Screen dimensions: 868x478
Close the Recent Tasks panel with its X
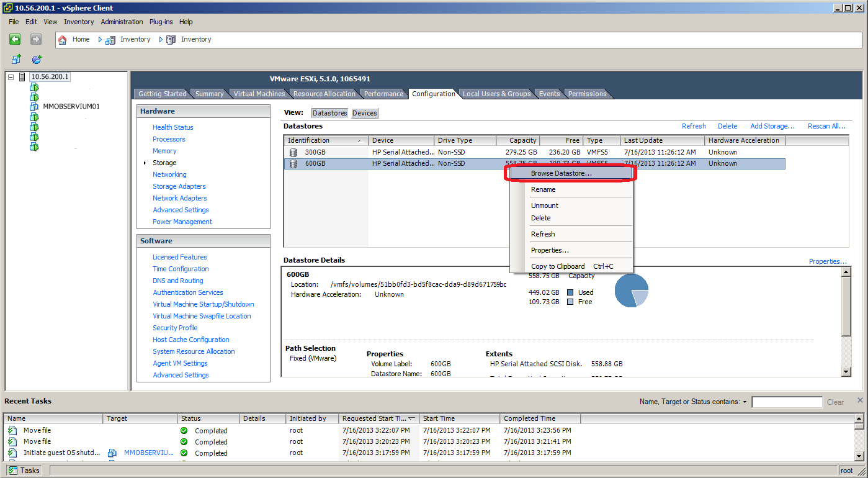(860, 400)
